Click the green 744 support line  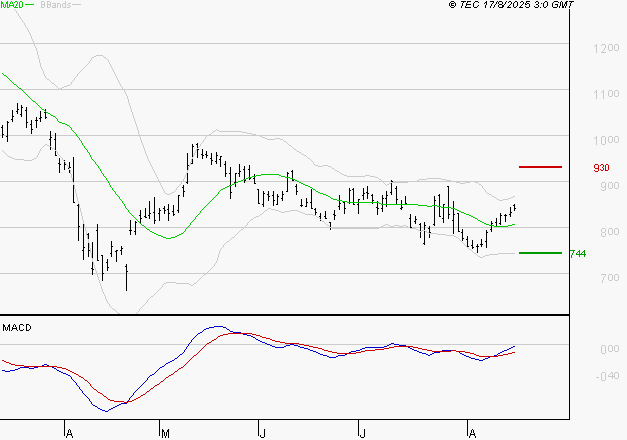coord(541,253)
